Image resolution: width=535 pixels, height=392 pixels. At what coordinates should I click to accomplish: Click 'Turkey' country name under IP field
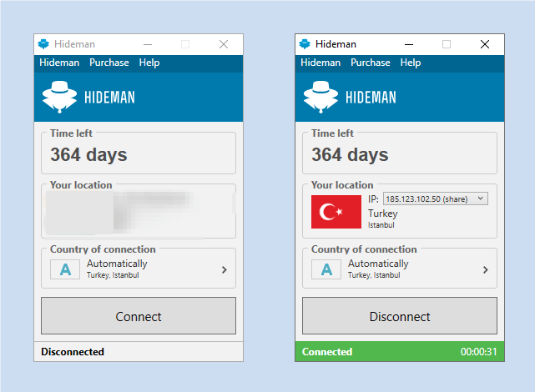[383, 214]
